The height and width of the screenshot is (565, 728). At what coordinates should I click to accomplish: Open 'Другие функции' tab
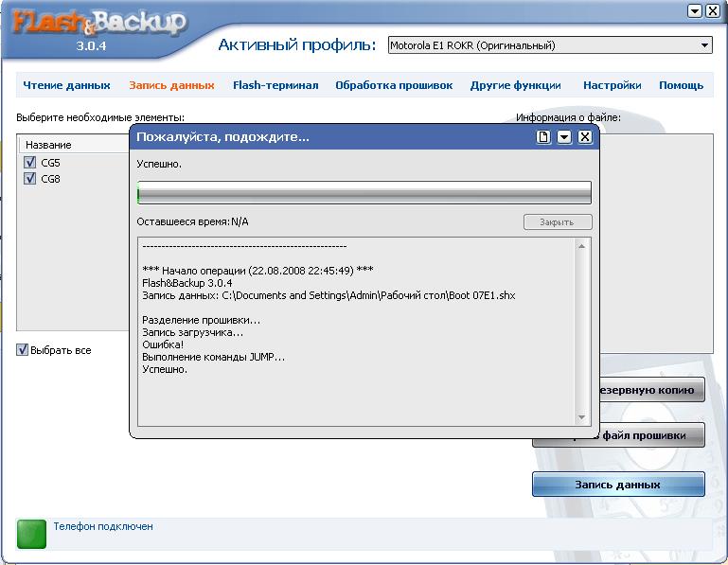coord(515,85)
